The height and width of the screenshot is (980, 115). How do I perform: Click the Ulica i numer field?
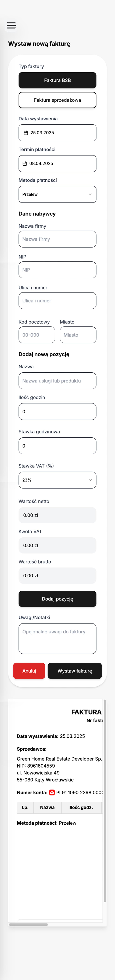(58, 301)
